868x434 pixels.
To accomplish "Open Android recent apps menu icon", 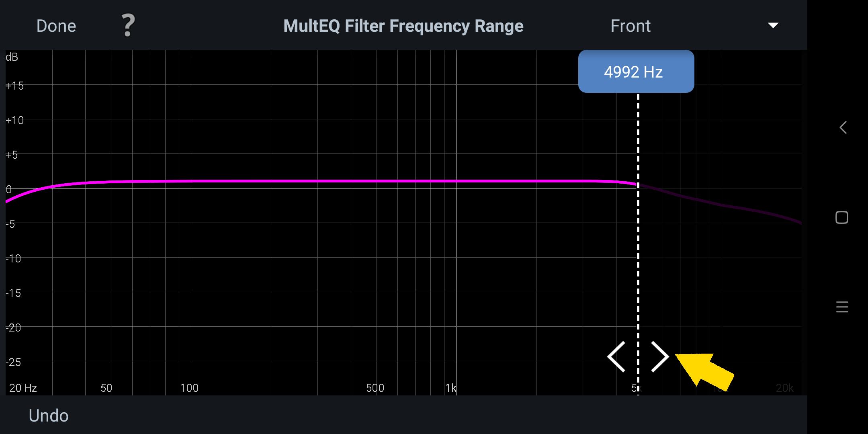I will point(842,307).
